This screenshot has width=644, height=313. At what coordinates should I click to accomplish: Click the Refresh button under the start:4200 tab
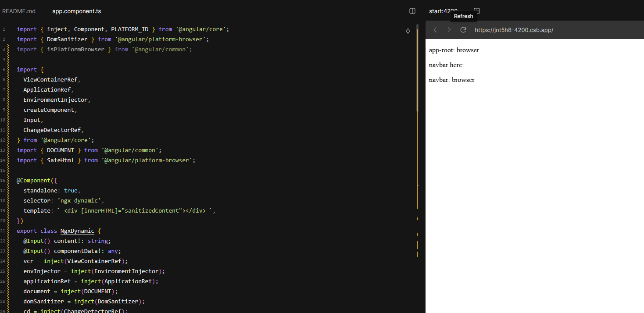click(x=463, y=16)
